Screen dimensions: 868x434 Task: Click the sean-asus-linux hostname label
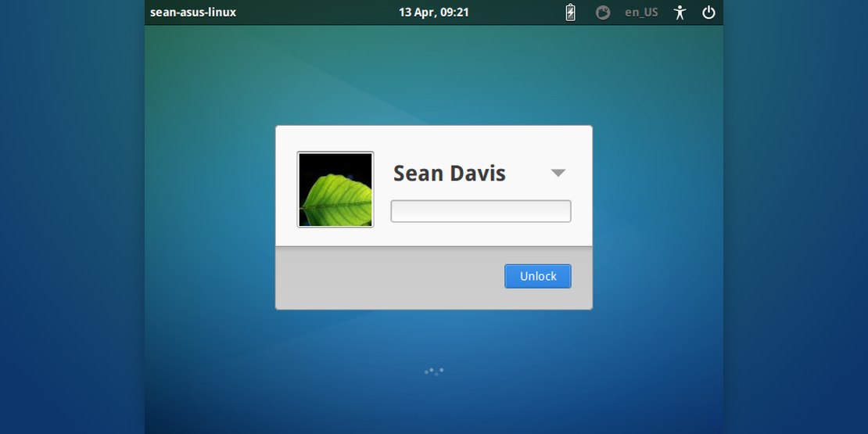(x=193, y=13)
